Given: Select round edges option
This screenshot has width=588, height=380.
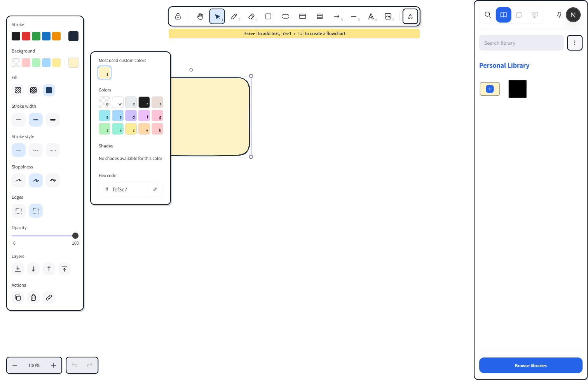Looking at the screenshot, I should tap(36, 211).
